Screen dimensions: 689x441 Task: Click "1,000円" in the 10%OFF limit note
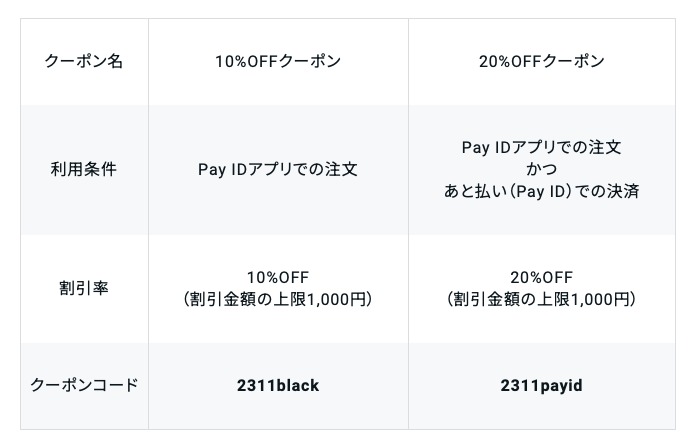337,300
